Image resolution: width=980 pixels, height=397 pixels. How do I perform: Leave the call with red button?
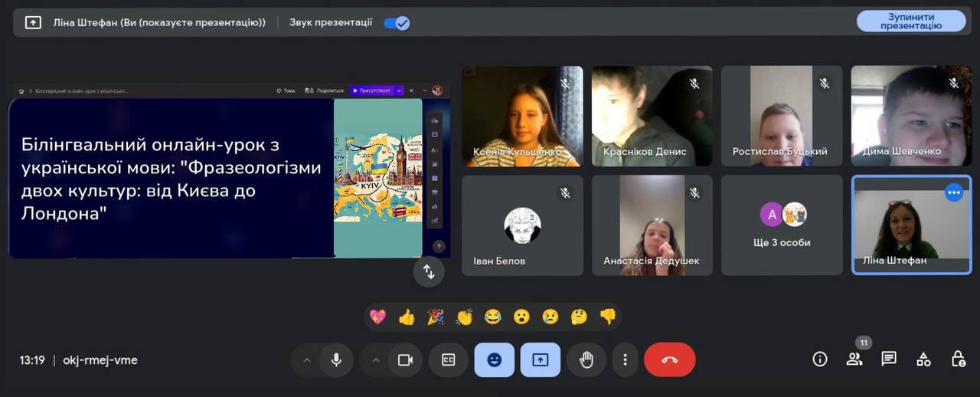point(670,359)
